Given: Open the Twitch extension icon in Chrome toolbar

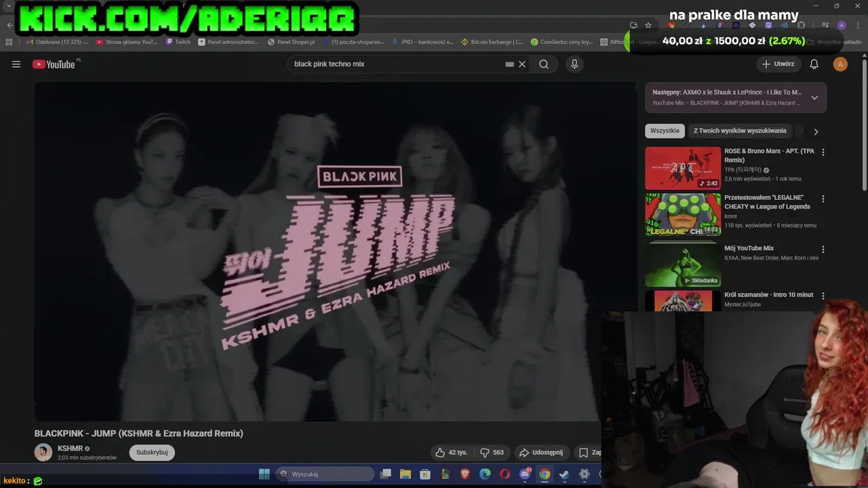Looking at the screenshot, I should click(x=768, y=25).
